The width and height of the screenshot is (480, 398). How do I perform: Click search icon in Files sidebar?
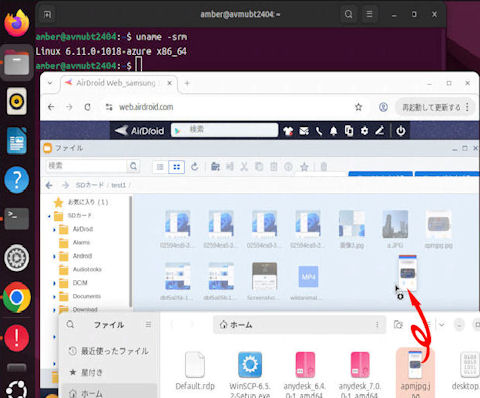click(70, 324)
